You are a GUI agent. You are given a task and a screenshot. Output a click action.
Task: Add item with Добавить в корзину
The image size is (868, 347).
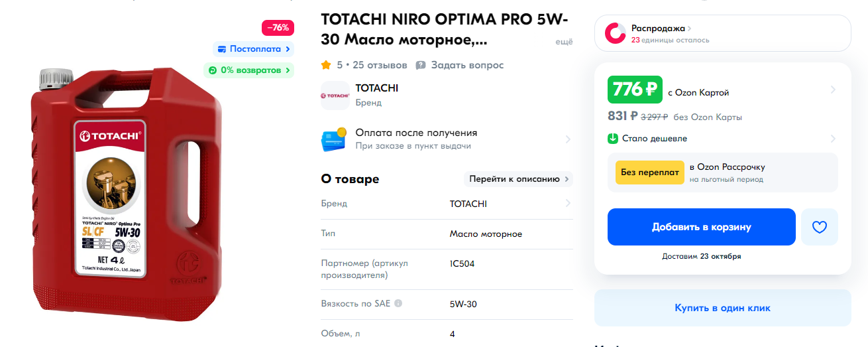pos(702,227)
